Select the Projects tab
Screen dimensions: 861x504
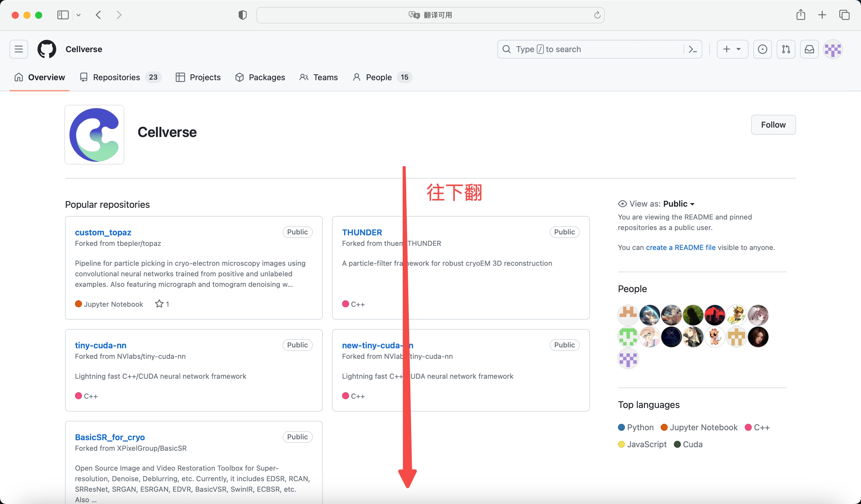tap(205, 77)
